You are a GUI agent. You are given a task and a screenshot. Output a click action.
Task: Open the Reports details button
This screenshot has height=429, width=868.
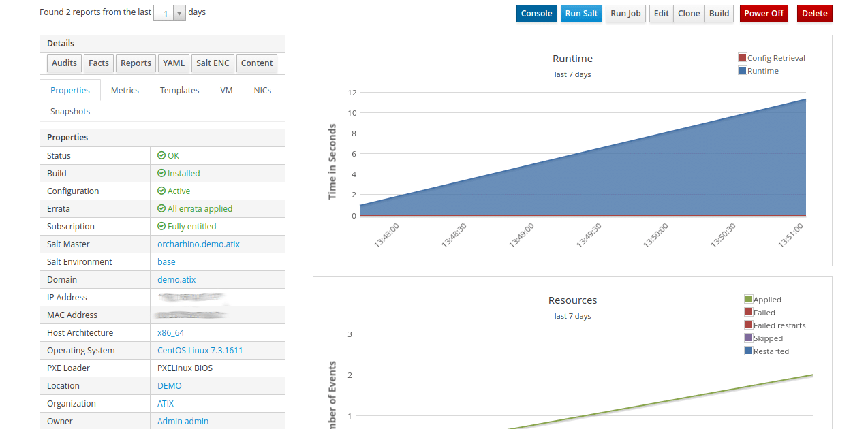(x=136, y=63)
